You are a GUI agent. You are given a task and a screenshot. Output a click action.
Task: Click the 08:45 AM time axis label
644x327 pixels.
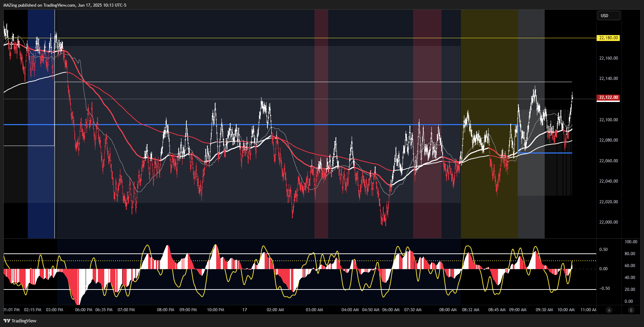click(x=497, y=310)
